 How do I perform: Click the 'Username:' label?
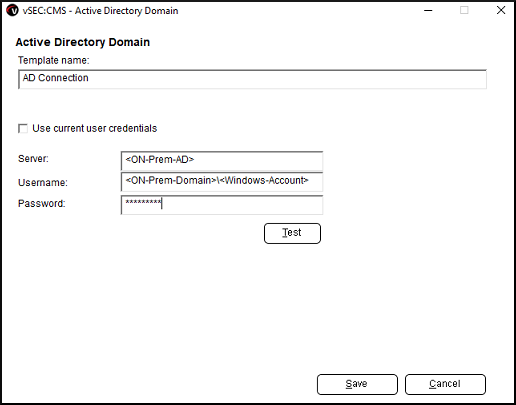[x=43, y=182]
